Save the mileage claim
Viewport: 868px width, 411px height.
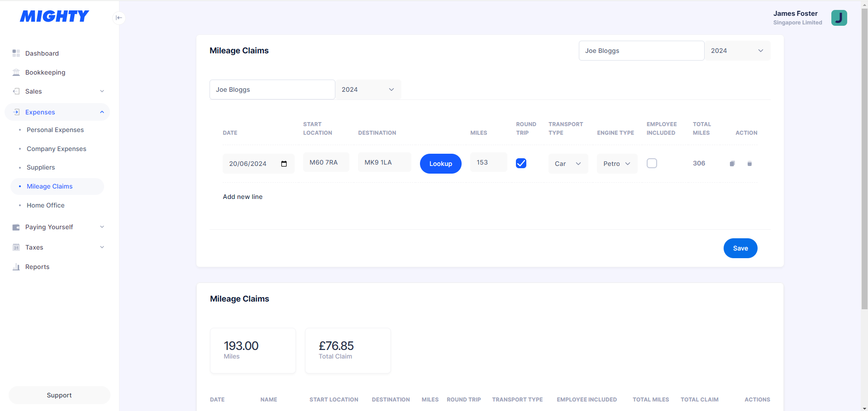point(740,248)
